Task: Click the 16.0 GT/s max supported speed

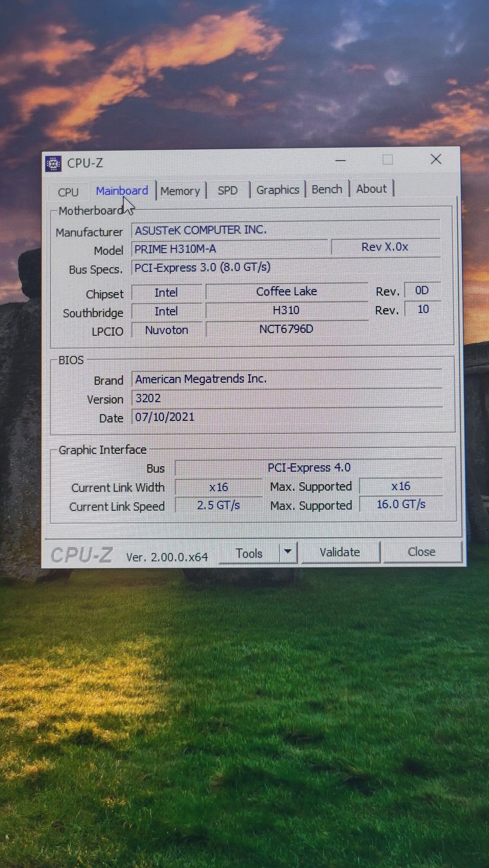Action: tap(401, 504)
